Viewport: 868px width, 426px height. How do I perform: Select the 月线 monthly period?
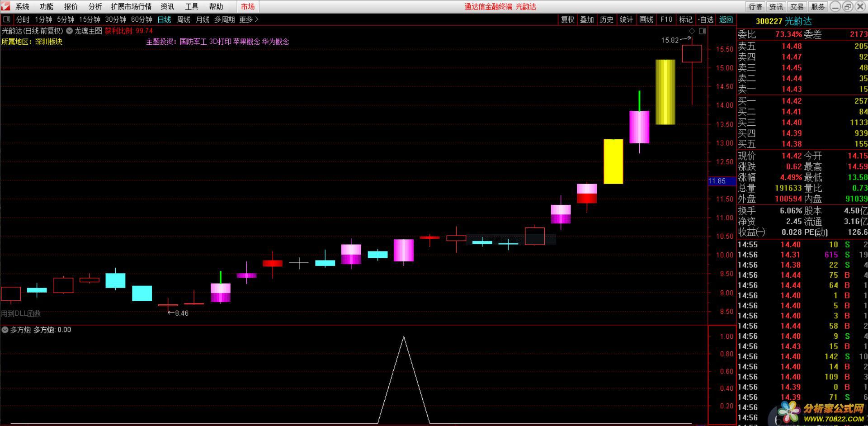[203, 19]
